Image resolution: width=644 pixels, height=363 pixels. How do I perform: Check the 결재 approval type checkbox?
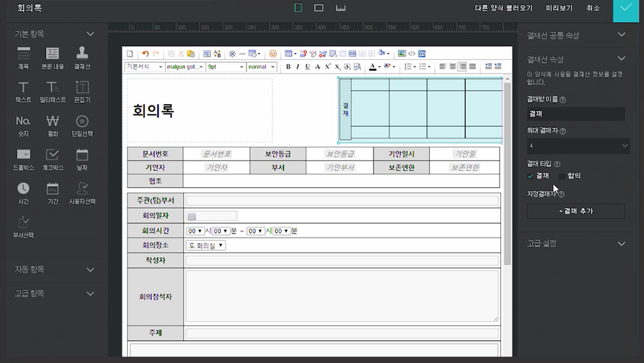[530, 176]
